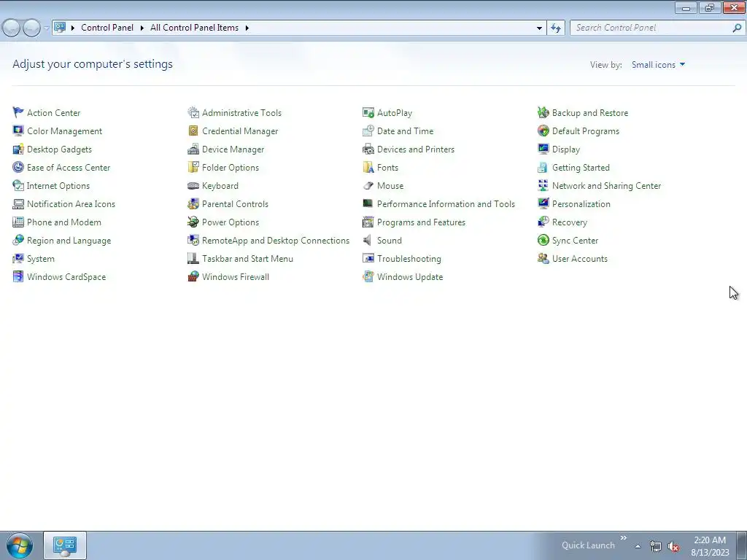Open the Folder Options icon
This screenshot has width=747, height=560.
[x=193, y=167]
